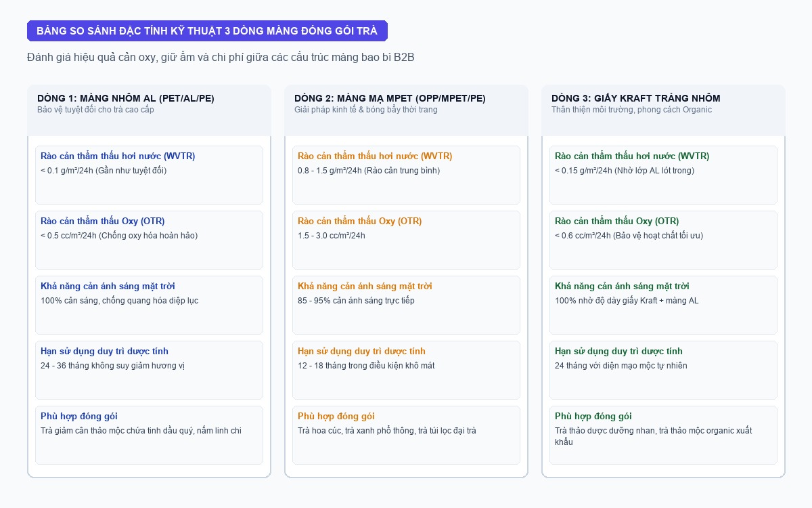The image size is (812, 508).
Task: Select "Thân thiện môi trường, phong cách Organic"
Action: click(631, 110)
